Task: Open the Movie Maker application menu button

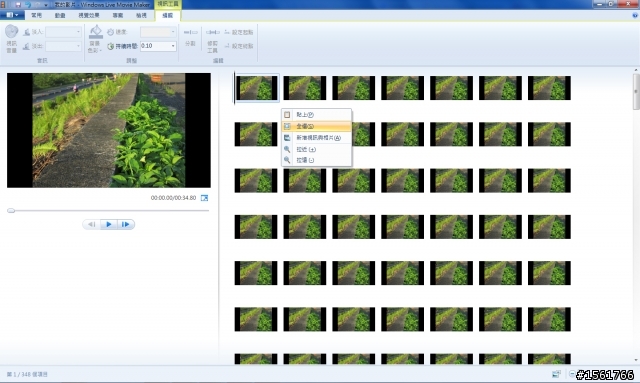Action: pyautogui.click(x=12, y=15)
